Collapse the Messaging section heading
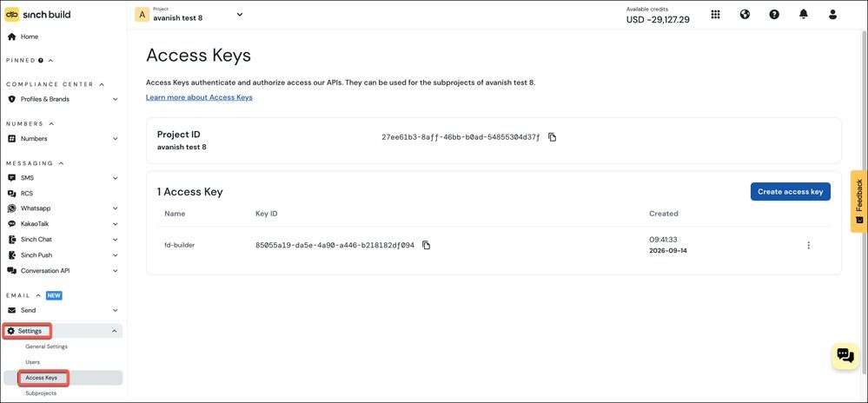The width and height of the screenshot is (868, 403). [61, 163]
